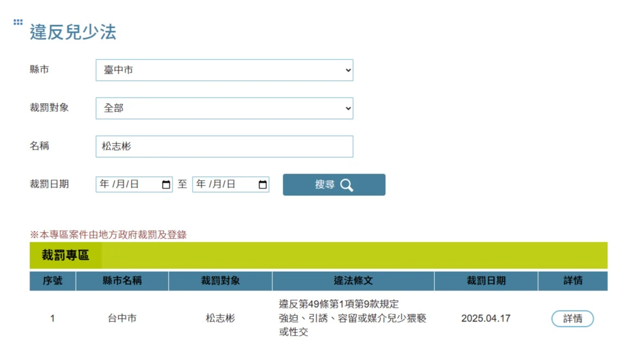Image resolution: width=639 pixels, height=364 pixels.
Task: Click the 違反兒少法 page heading
Action: pyautogui.click(x=73, y=32)
